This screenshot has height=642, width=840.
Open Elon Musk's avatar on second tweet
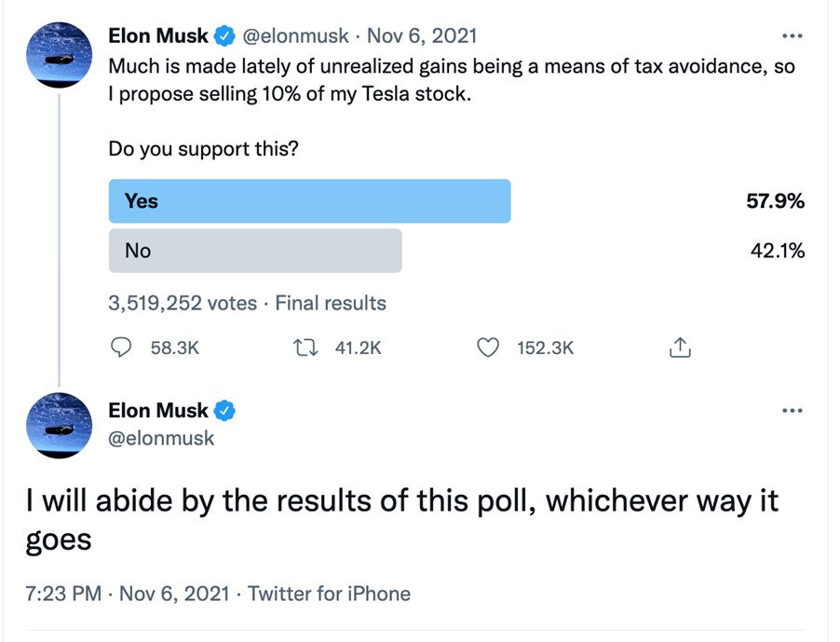click(x=59, y=426)
